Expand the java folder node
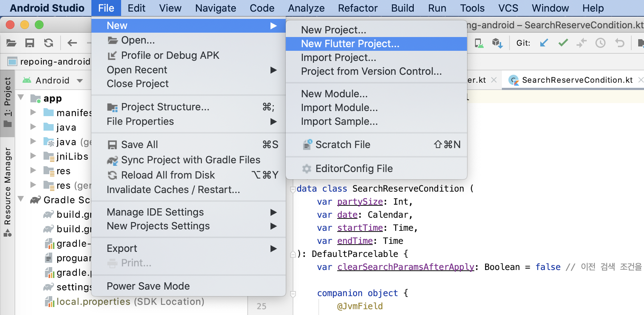Viewport: 644px width, 315px height. (x=33, y=127)
